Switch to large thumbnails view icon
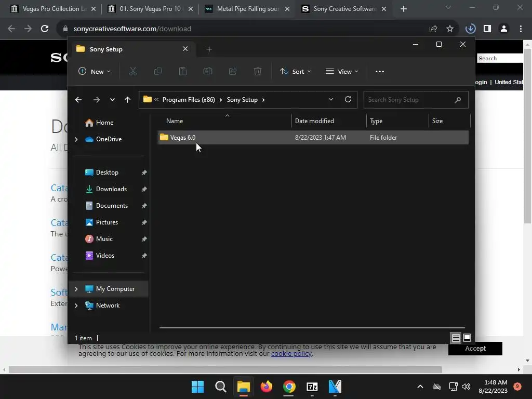The height and width of the screenshot is (399, 532). click(x=467, y=338)
